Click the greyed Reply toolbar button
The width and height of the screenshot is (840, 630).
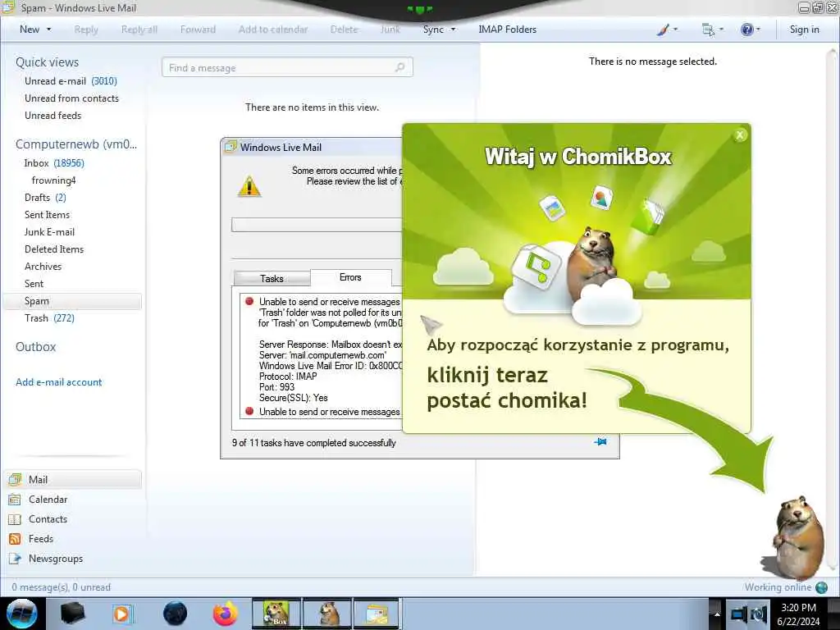click(x=86, y=30)
